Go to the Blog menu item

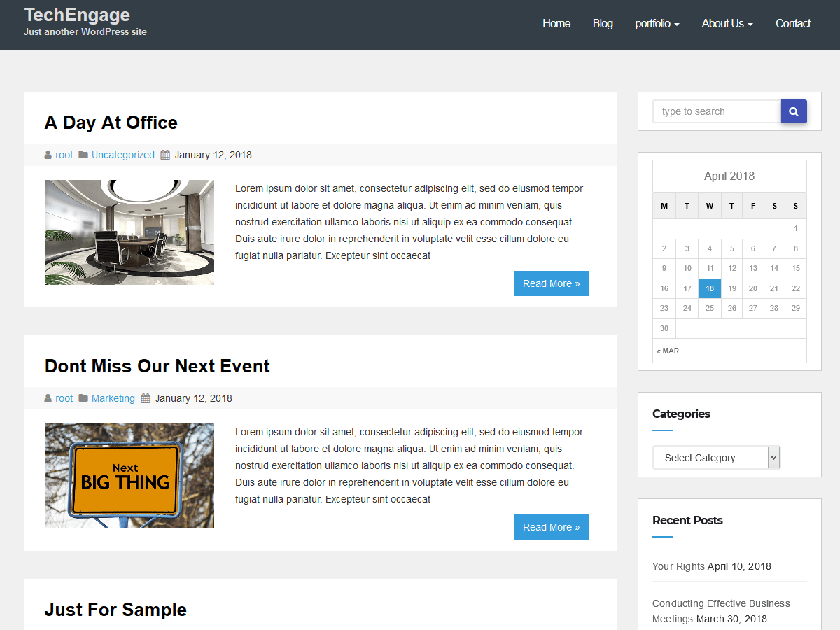[x=602, y=24]
